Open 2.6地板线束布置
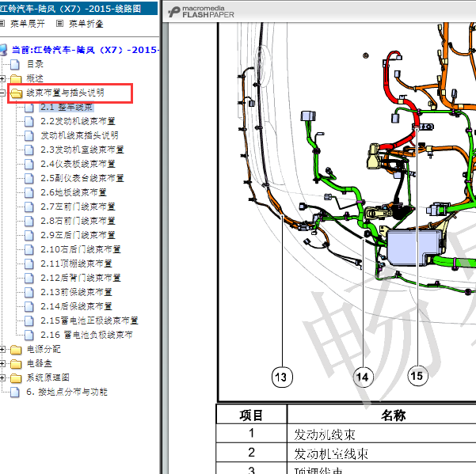This screenshot has height=474, width=476. click(74, 192)
